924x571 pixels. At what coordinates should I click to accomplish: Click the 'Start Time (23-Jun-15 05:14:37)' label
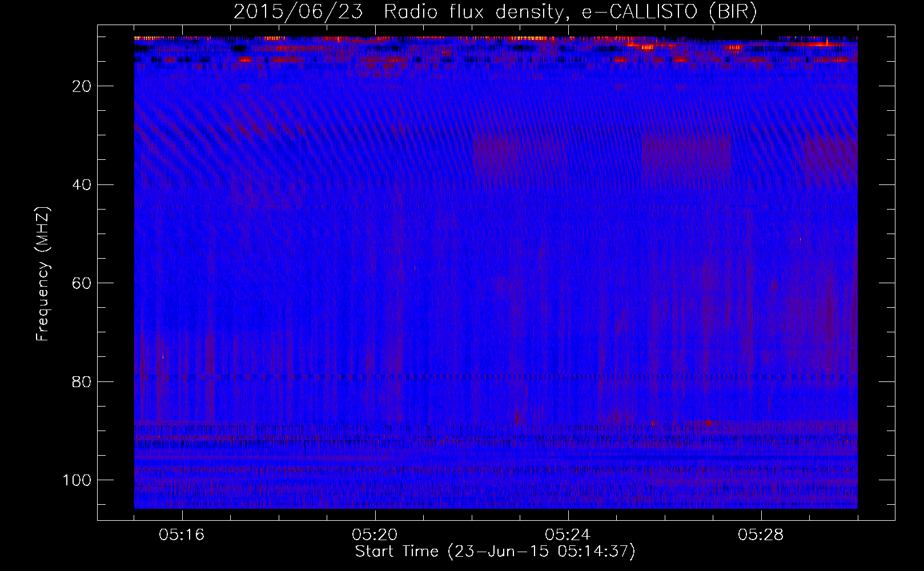click(x=495, y=552)
